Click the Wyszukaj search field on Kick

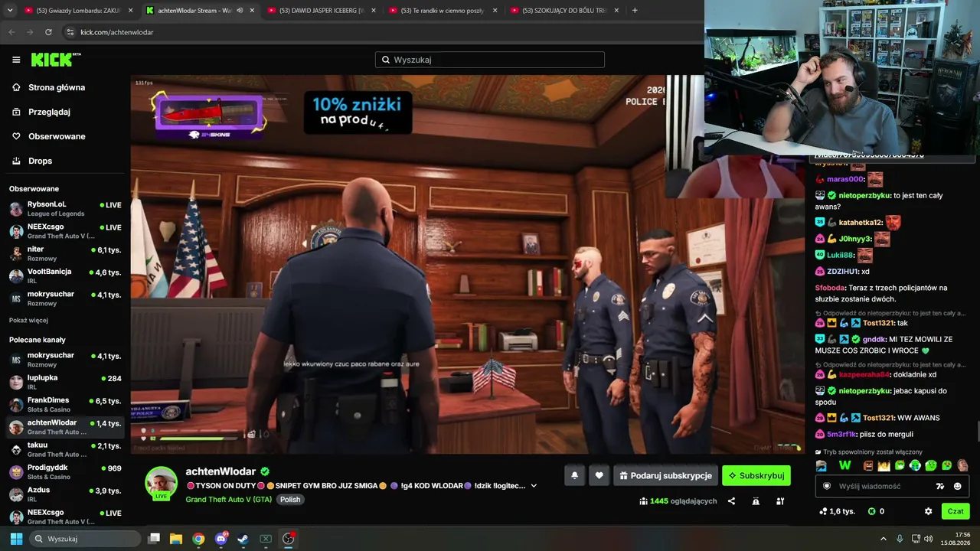click(x=490, y=60)
